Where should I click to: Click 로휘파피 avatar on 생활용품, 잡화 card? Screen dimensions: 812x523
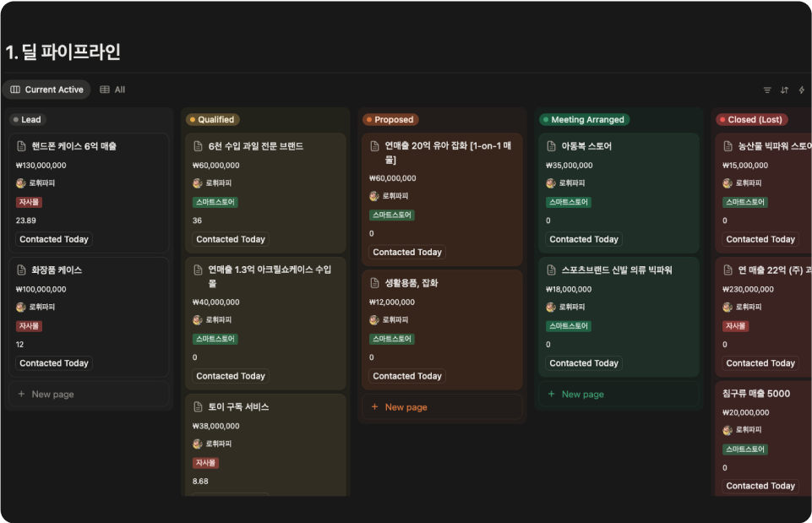374,320
